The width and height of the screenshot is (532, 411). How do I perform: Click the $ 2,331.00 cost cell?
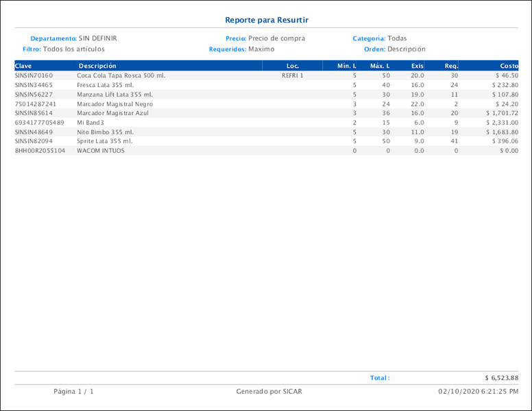tap(502, 123)
